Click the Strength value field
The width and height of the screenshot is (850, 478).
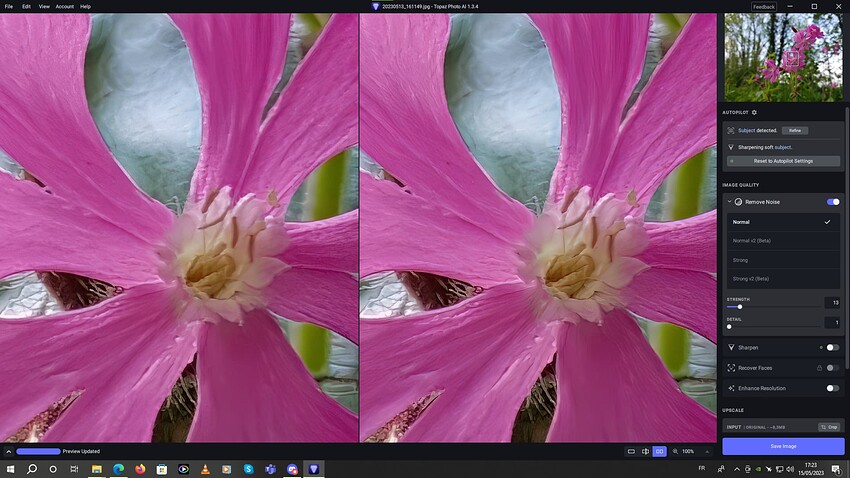pyautogui.click(x=832, y=303)
